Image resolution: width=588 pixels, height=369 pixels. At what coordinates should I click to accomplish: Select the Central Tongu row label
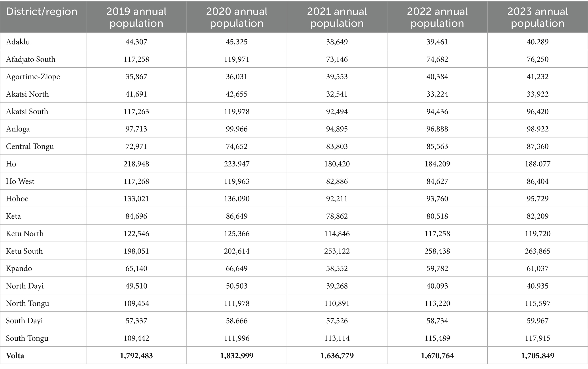coord(30,146)
